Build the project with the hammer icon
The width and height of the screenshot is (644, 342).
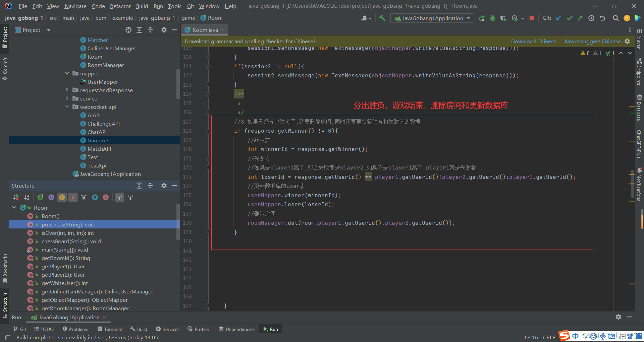382,18
